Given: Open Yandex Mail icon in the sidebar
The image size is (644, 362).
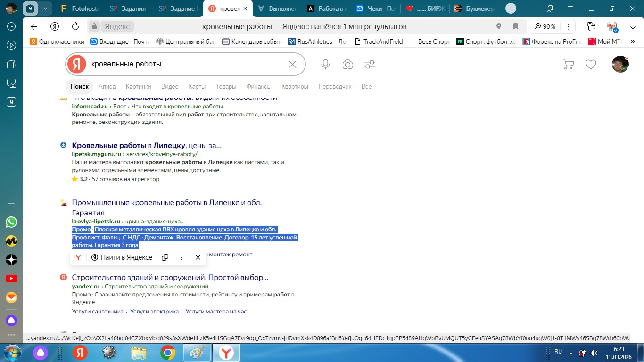Looking at the screenshot, I should click(11, 297).
